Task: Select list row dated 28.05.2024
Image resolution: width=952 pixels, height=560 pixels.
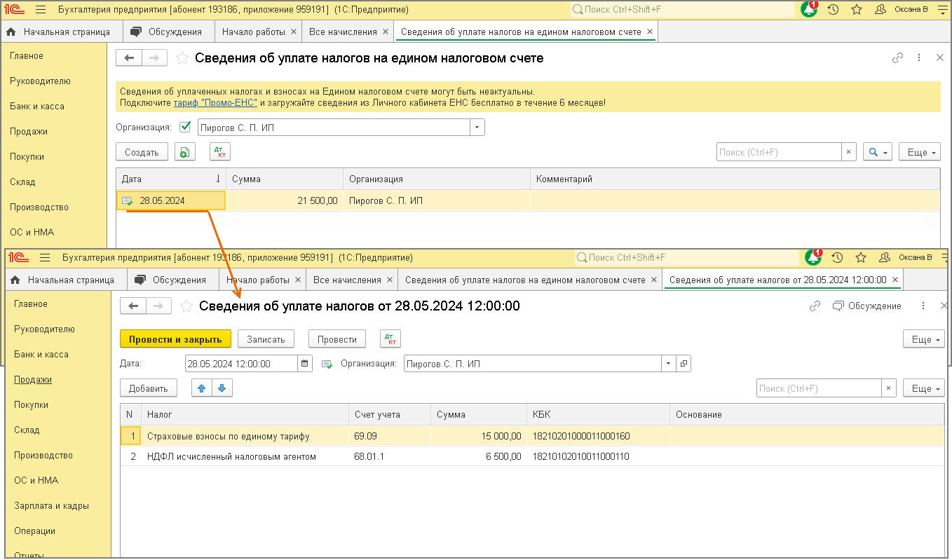Action: pos(528,200)
